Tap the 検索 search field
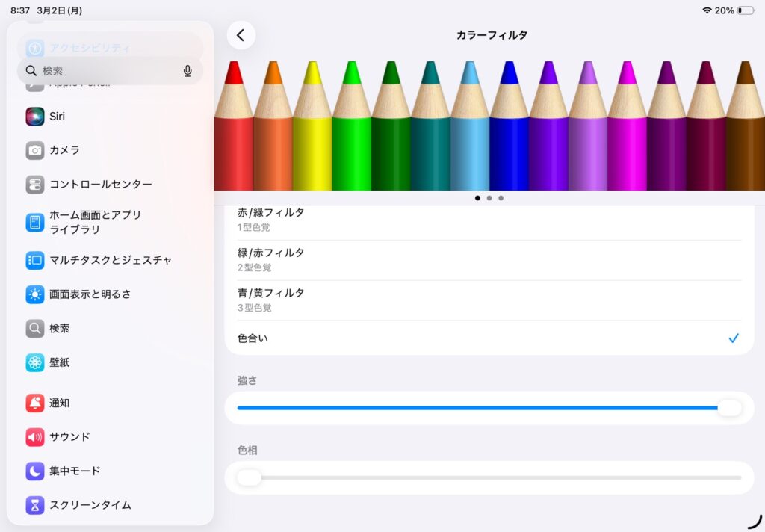Image resolution: width=765 pixels, height=532 pixels. (x=105, y=71)
